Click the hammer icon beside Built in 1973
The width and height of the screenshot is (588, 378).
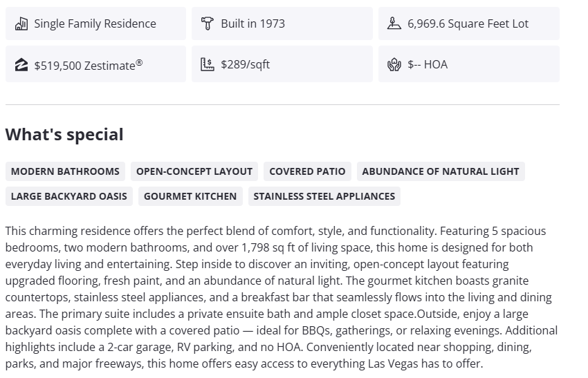pos(208,23)
